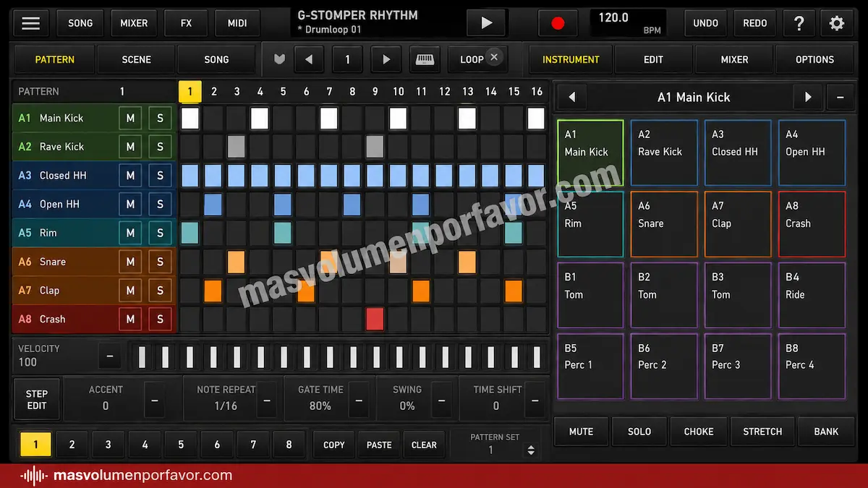Open the right-panel MIXER tab
This screenshot has width=868, height=488.
point(734,59)
